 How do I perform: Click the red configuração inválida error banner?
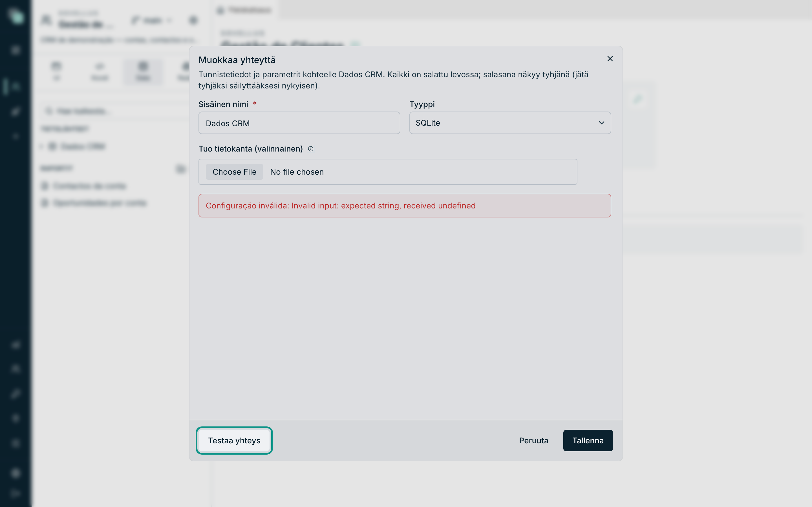tap(404, 206)
